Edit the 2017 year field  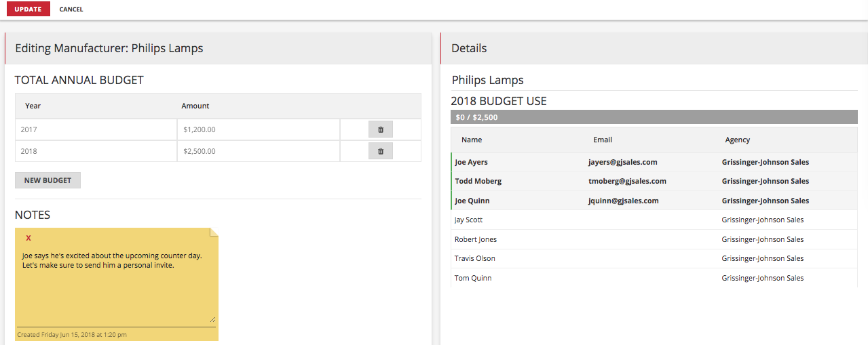pyautogui.click(x=96, y=129)
